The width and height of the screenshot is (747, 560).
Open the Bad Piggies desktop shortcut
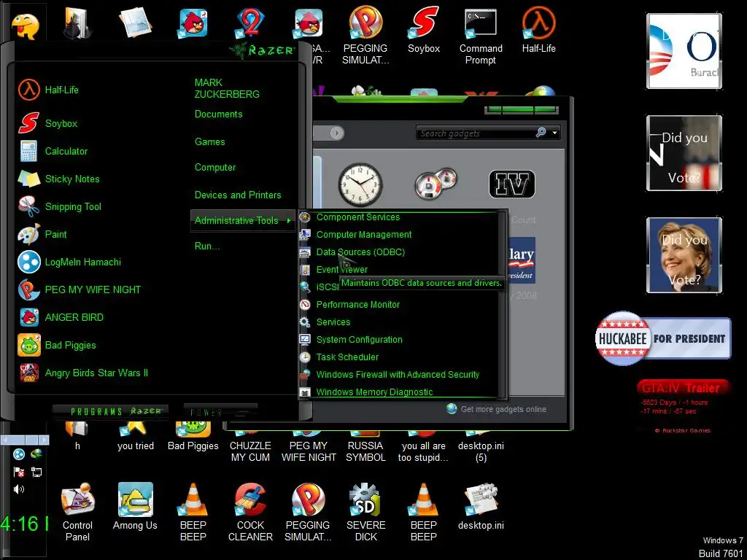(193, 436)
